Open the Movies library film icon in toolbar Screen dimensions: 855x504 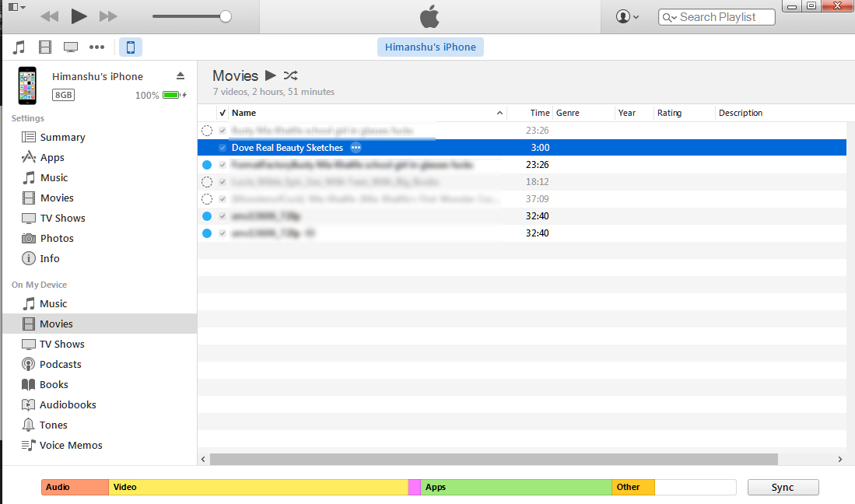point(44,47)
